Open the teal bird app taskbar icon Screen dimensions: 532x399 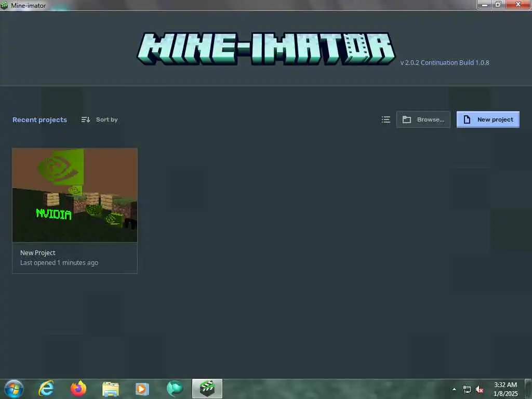(x=175, y=389)
